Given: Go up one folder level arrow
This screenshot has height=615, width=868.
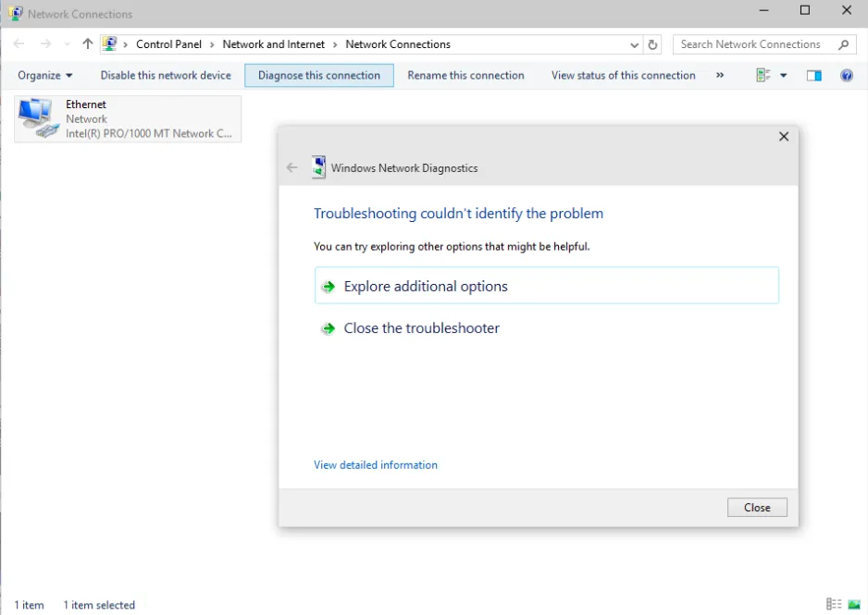Looking at the screenshot, I should (x=88, y=44).
